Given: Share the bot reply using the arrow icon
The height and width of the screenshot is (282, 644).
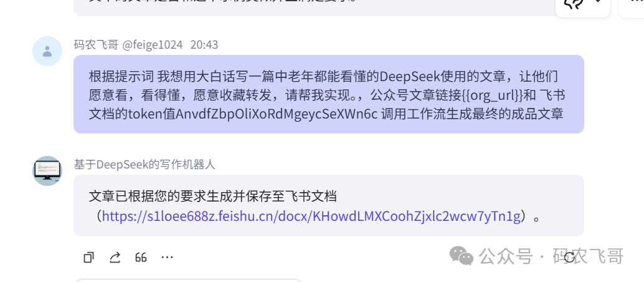Looking at the screenshot, I should [x=115, y=258].
